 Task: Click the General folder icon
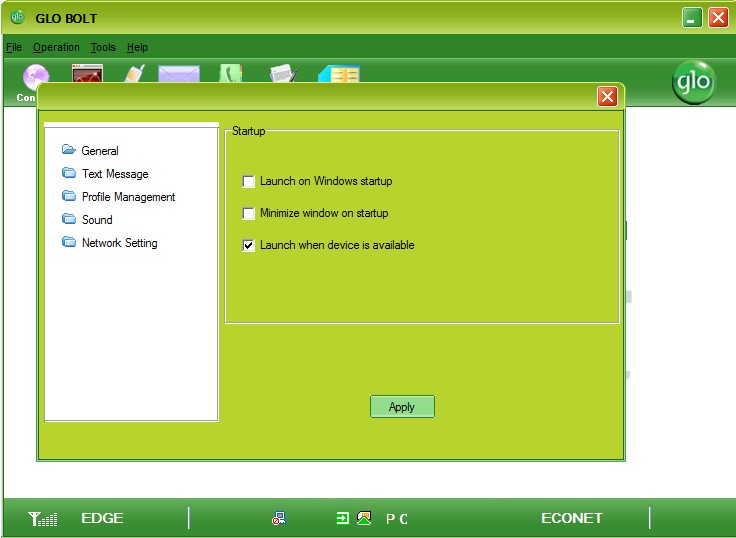69,150
